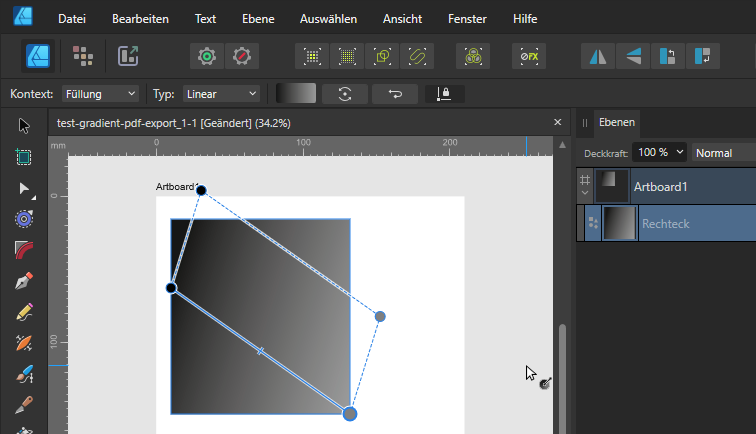Click the gradient color swatch preview
Screen dimensions: 756x434
pos(296,94)
